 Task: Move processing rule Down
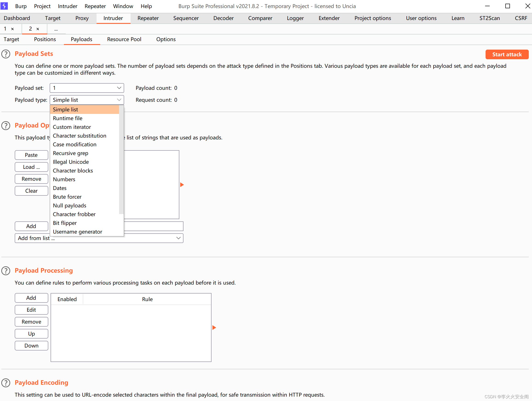pos(31,346)
